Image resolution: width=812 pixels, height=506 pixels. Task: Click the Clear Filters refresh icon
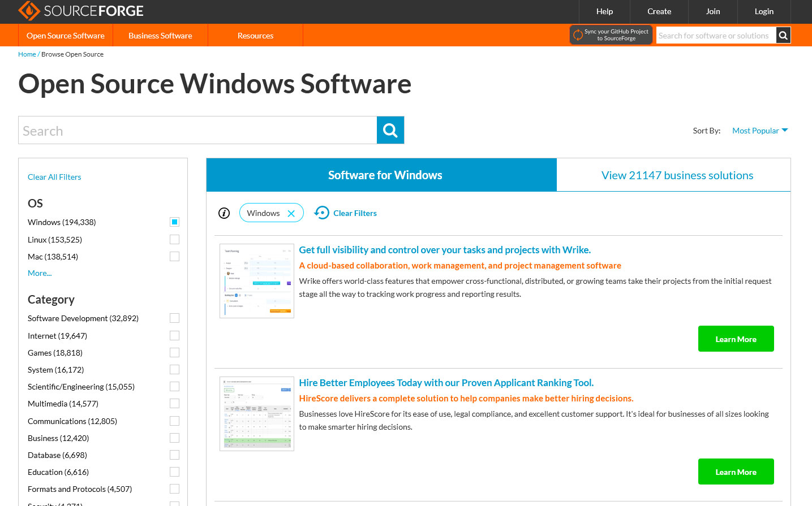point(322,213)
